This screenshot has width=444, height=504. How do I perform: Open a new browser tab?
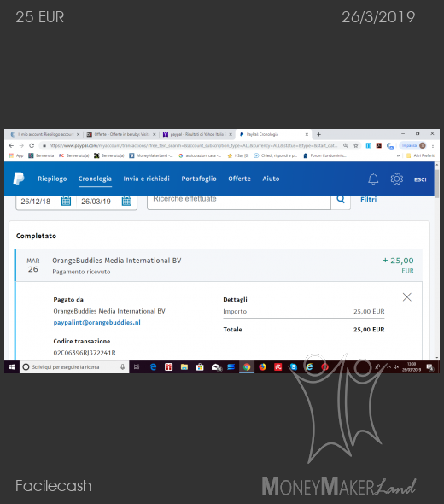click(x=318, y=134)
